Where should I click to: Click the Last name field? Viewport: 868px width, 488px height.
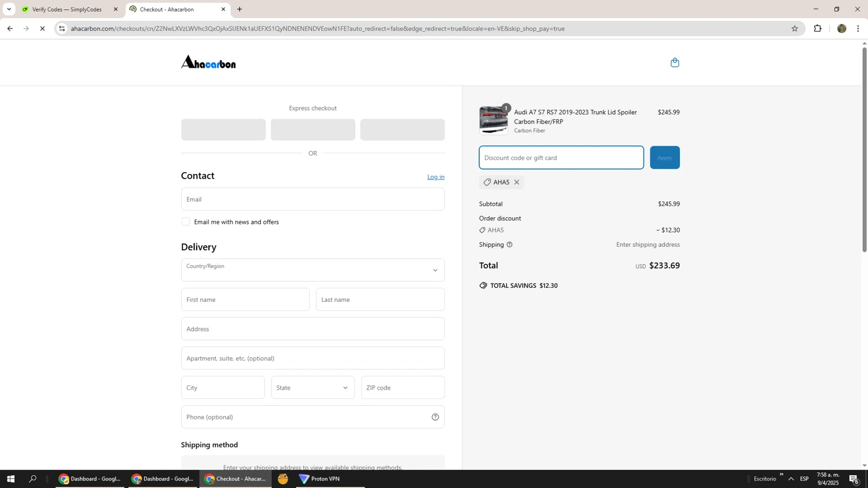[x=380, y=300]
